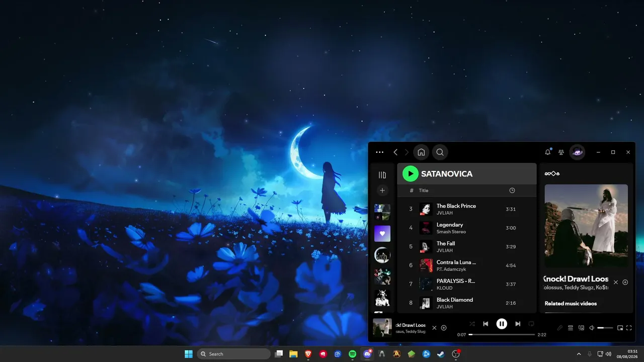Expand Your Library in the sidebar
This screenshot has height=362, width=644.
pyautogui.click(x=382, y=175)
